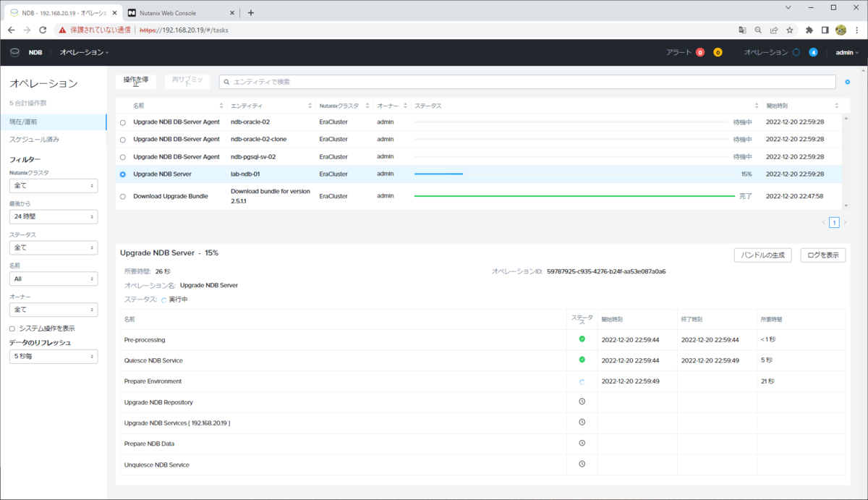Click the ndb-oracle-02 waiting progress bar
The height and width of the screenshot is (500, 868).
click(571, 122)
